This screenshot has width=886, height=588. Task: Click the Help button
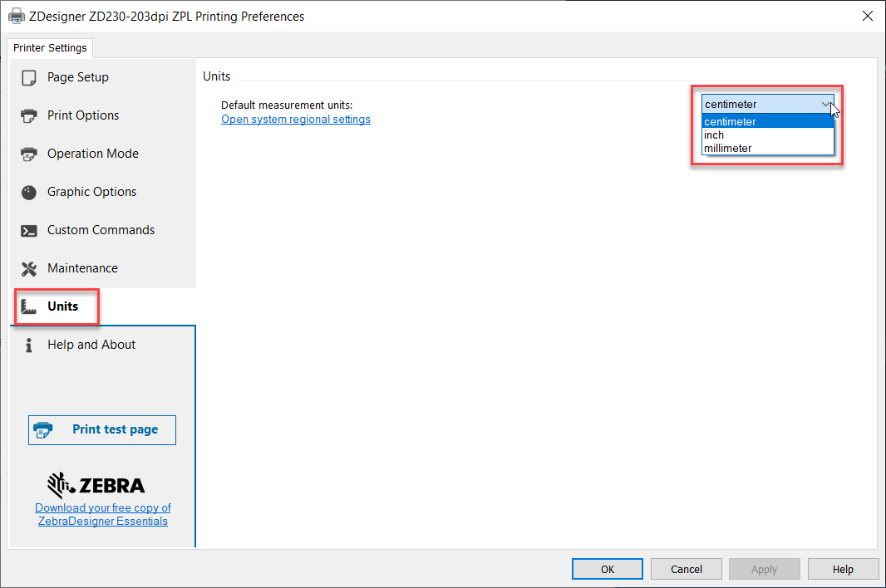click(843, 569)
